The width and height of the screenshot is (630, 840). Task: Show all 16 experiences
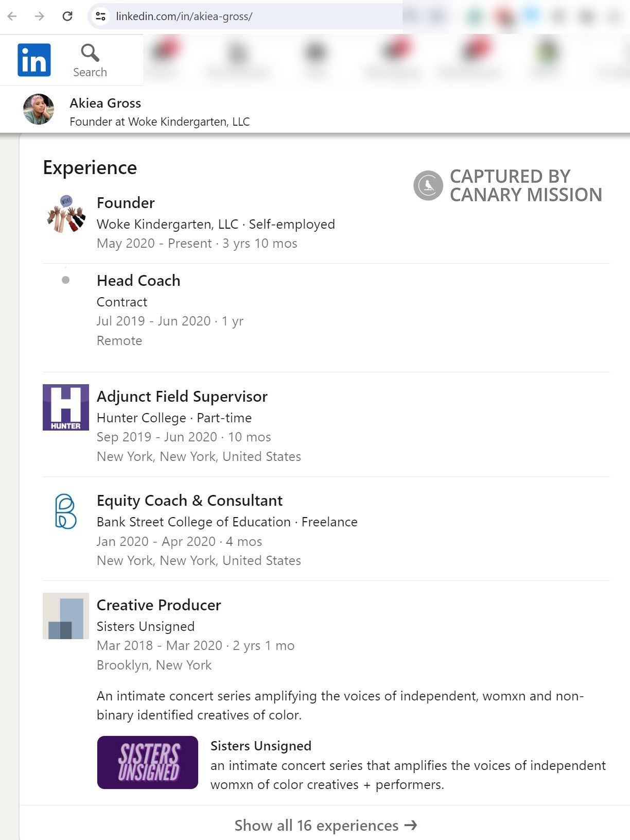tap(325, 825)
